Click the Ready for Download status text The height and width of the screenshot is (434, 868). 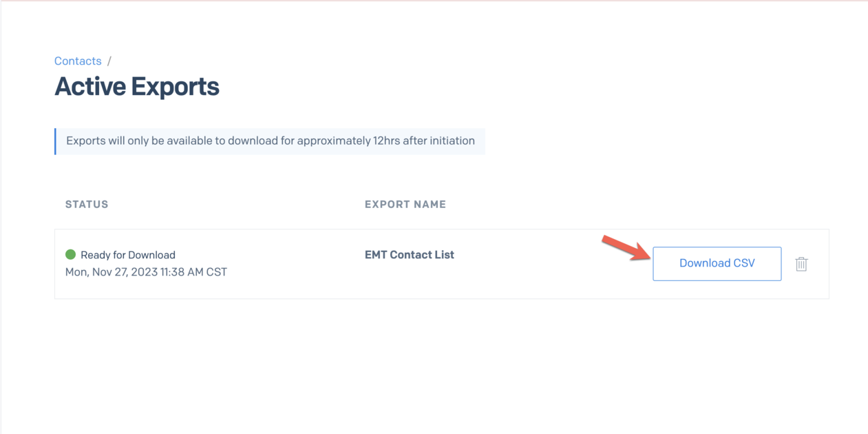[x=128, y=255]
